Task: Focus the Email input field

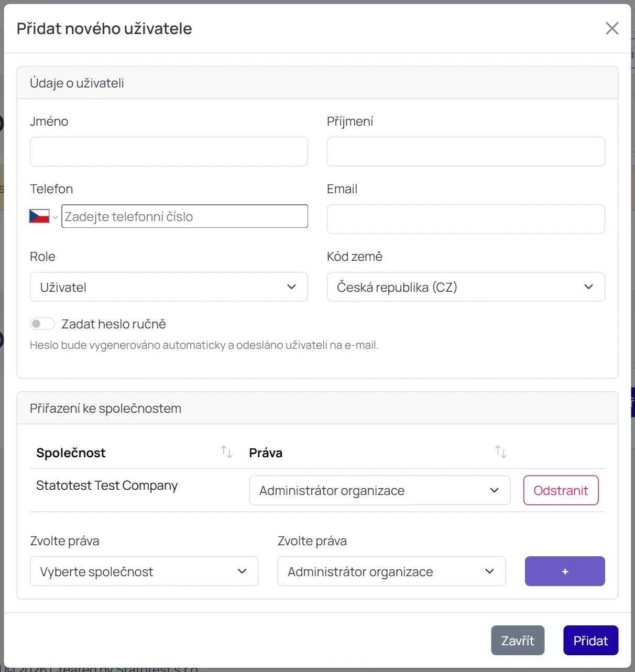Action: click(x=466, y=219)
